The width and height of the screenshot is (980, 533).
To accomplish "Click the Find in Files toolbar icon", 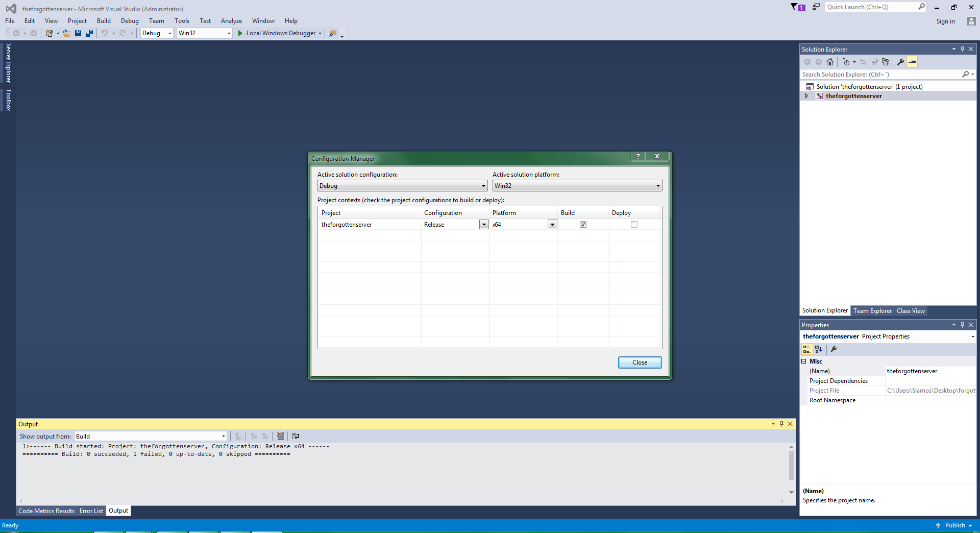I will coord(333,33).
